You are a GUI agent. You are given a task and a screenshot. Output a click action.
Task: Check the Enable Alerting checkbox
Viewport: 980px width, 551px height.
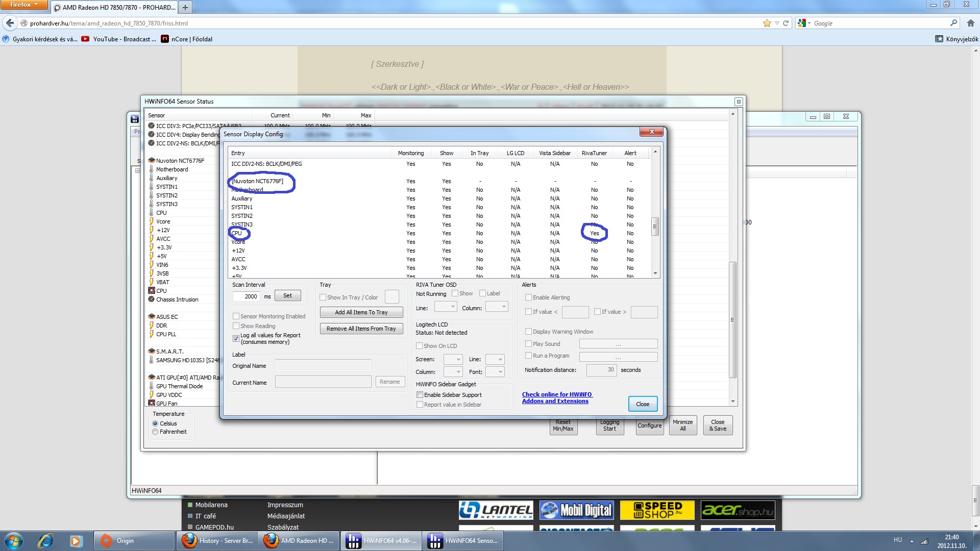point(528,297)
